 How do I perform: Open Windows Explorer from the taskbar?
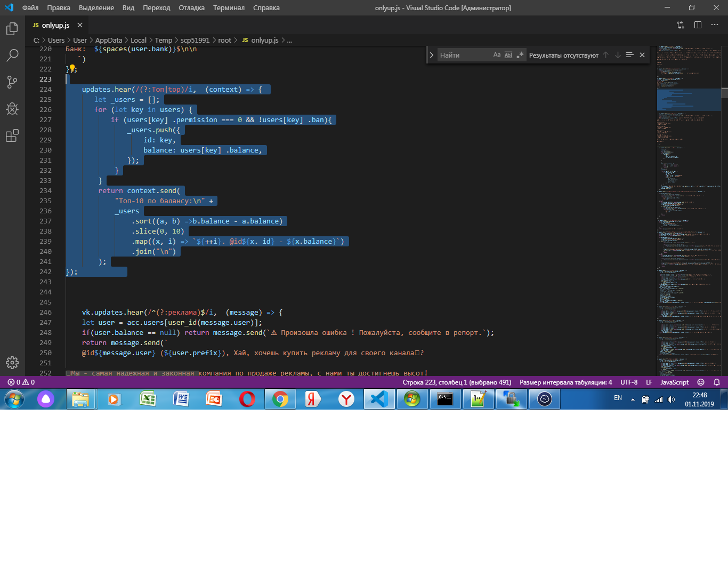81,399
